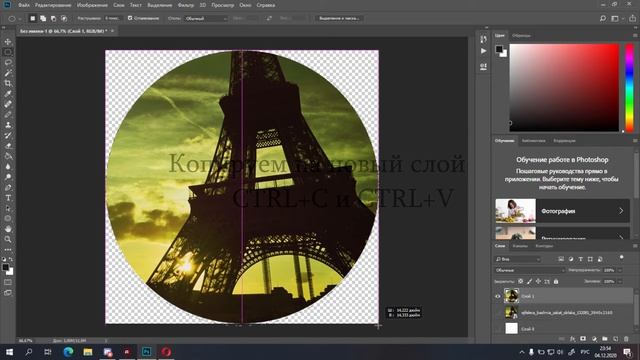Image resolution: width=640 pixels, height=360 pixels.
Task: Toggle lock all padlock icon
Action: click(x=556, y=281)
